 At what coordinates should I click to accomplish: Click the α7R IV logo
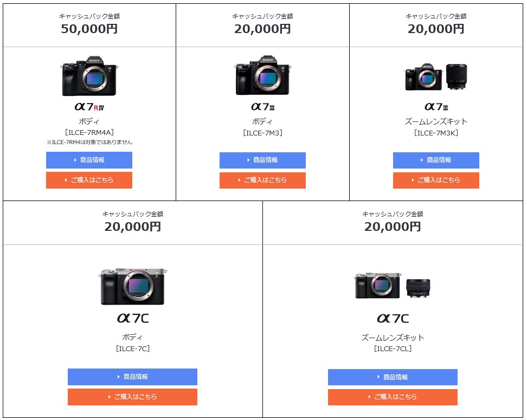tap(89, 107)
